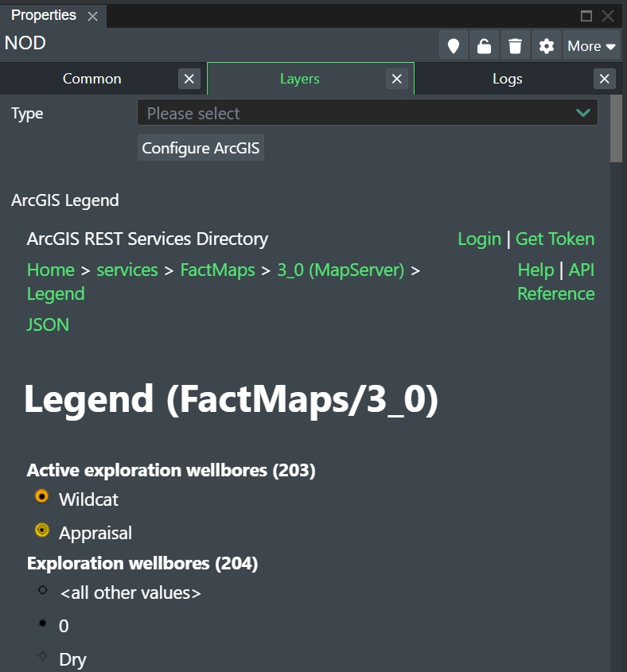Click the Appraisal legend symbol
This screenshot has height=672, width=627.
click(41, 530)
